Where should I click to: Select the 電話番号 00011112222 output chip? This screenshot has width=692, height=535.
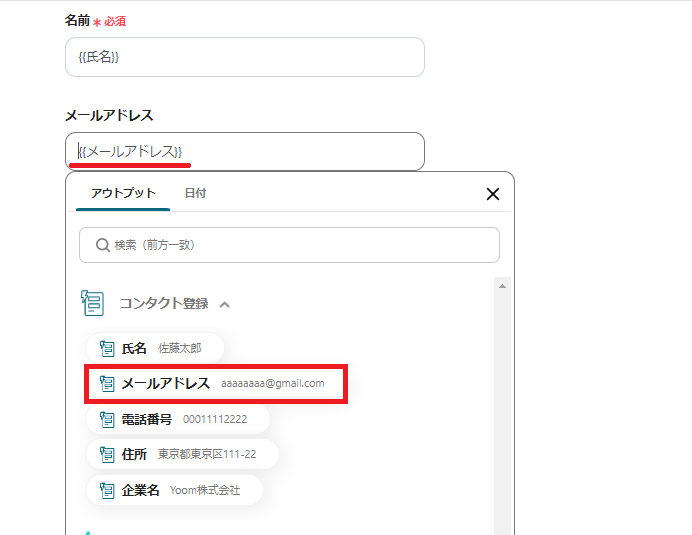[x=177, y=419]
